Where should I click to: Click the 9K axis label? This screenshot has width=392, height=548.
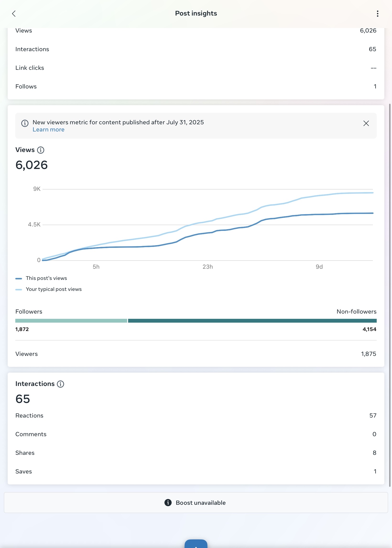(x=37, y=189)
